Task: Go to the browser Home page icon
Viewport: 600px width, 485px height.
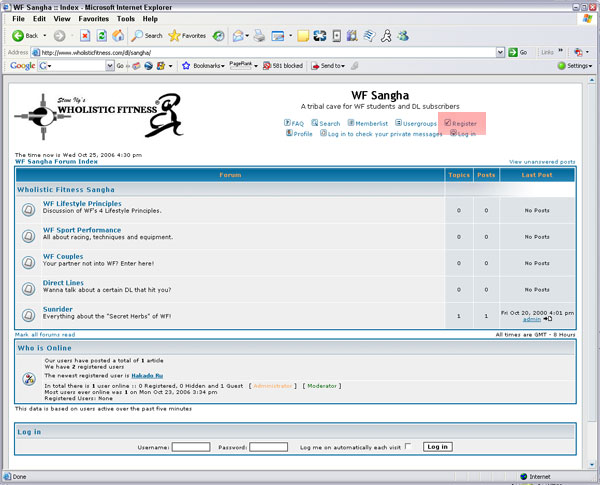Action: 119,35
